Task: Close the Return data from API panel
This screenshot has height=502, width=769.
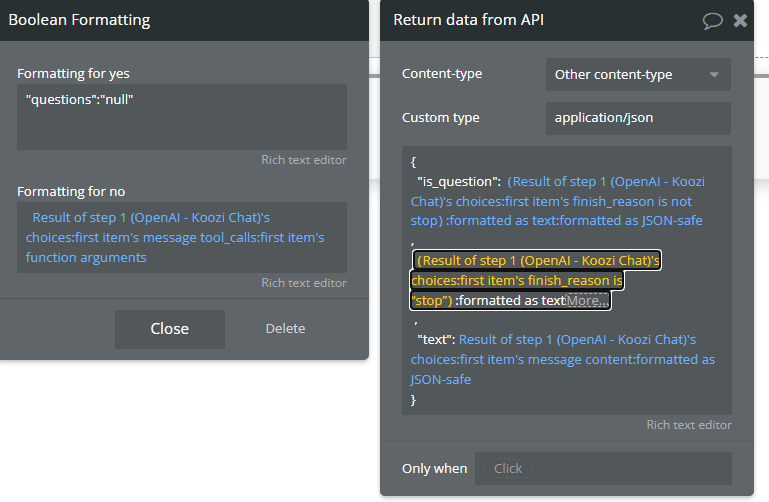Action: click(x=741, y=20)
